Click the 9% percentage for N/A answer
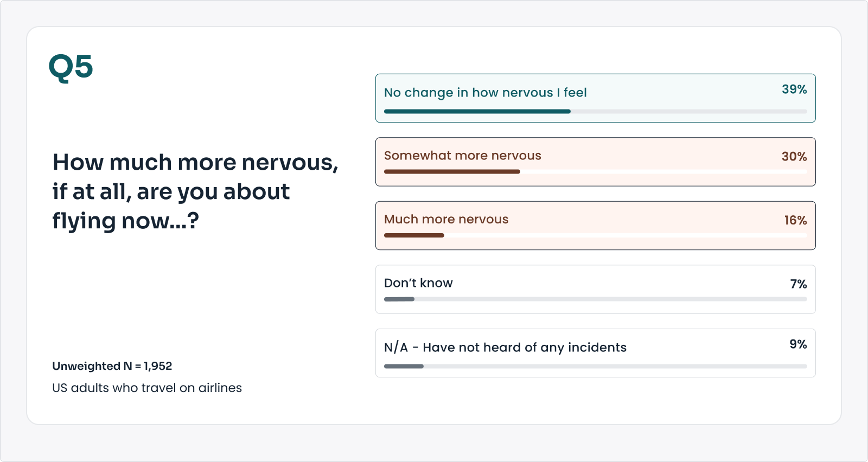Image resolution: width=868 pixels, height=462 pixels. [797, 344]
